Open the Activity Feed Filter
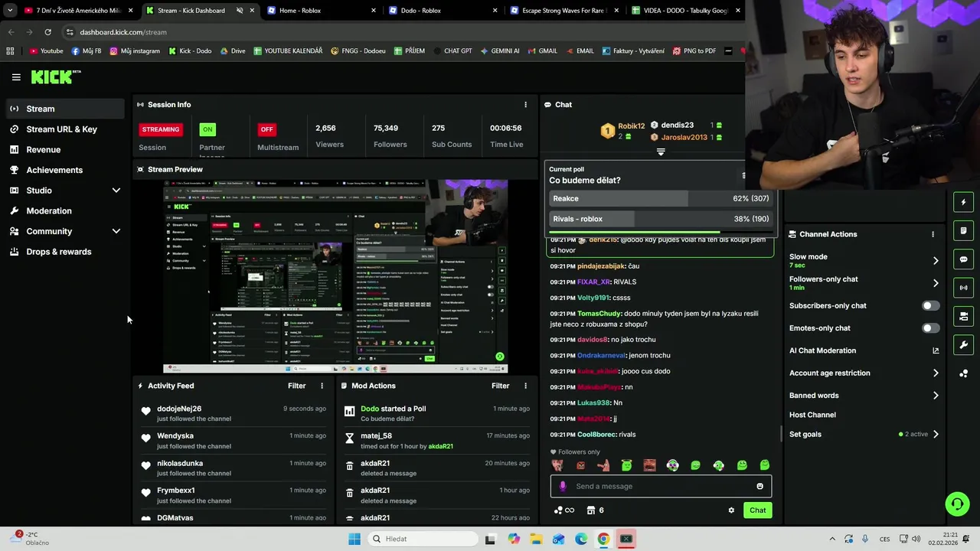980x551 pixels. (296, 386)
